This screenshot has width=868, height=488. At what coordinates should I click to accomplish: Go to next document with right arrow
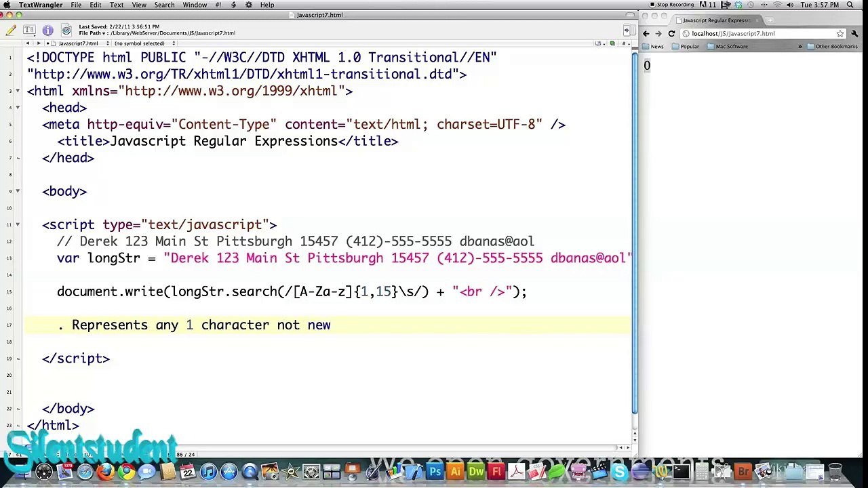[38, 43]
